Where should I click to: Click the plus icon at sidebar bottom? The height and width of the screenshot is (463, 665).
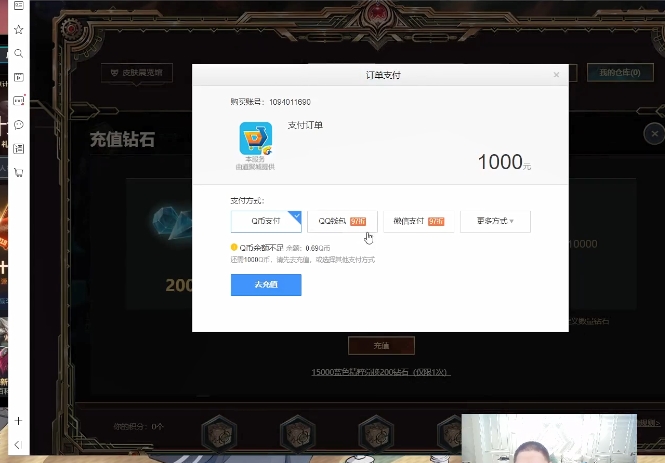tap(18, 421)
